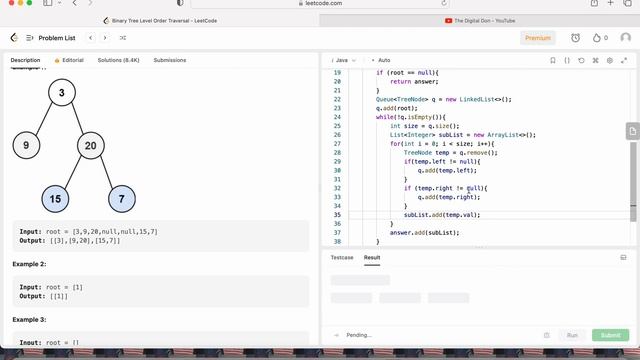640x360 pixels.
Task: Click the 'Pending...' status text
Action: coord(359,335)
